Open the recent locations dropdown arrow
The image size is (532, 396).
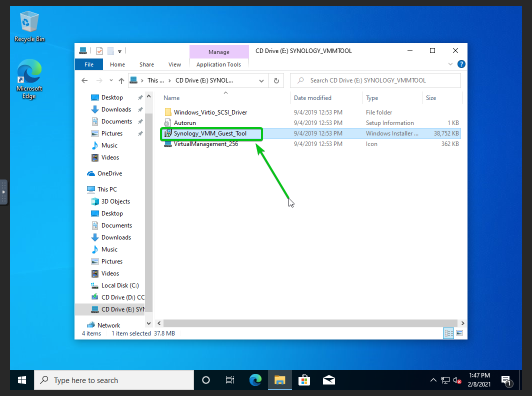111,80
